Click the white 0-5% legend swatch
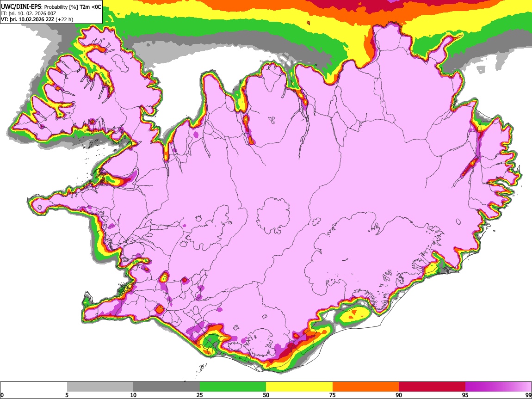532x399 pixels. click(x=34, y=387)
